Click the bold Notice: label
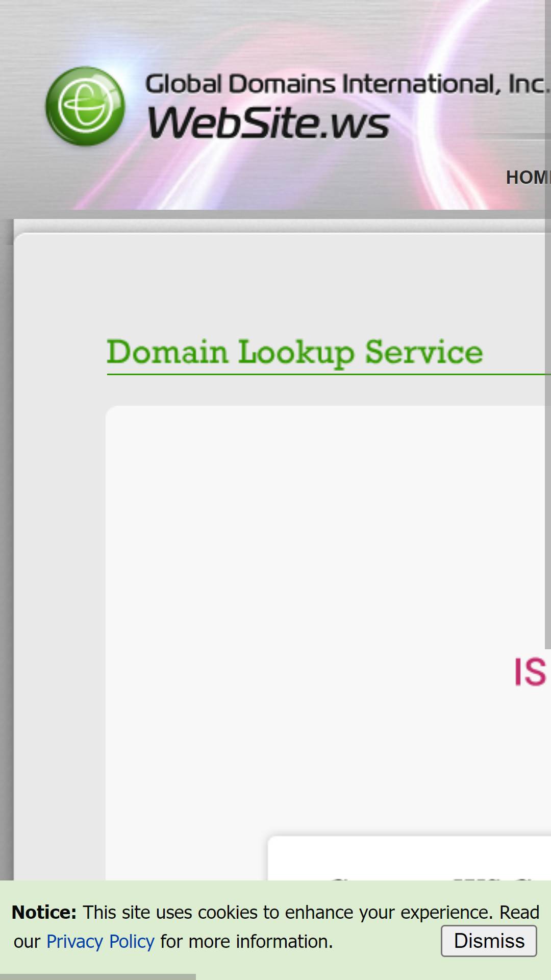Image resolution: width=551 pixels, height=980 pixels. (x=44, y=912)
